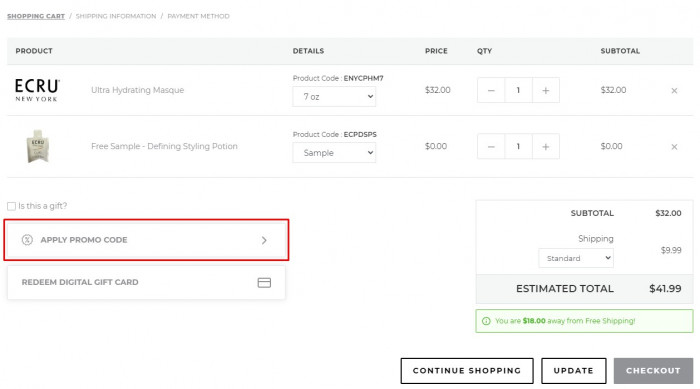Click the Masque quantity input field

[518, 90]
